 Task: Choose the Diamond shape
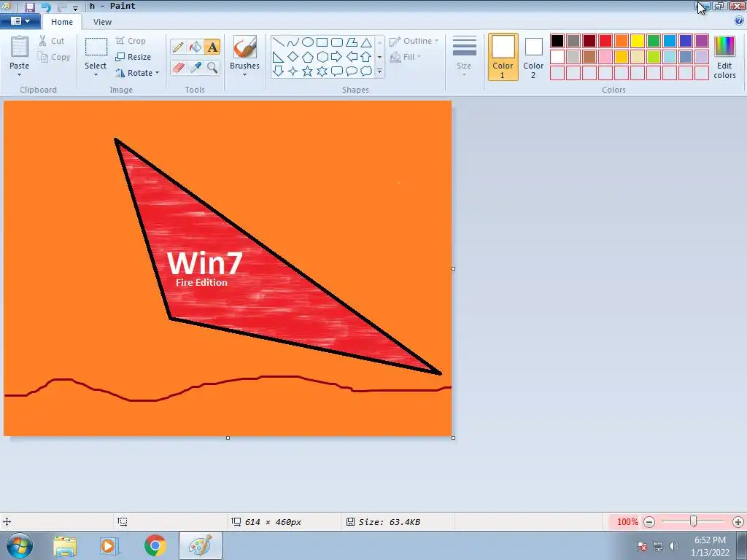coord(293,57)
